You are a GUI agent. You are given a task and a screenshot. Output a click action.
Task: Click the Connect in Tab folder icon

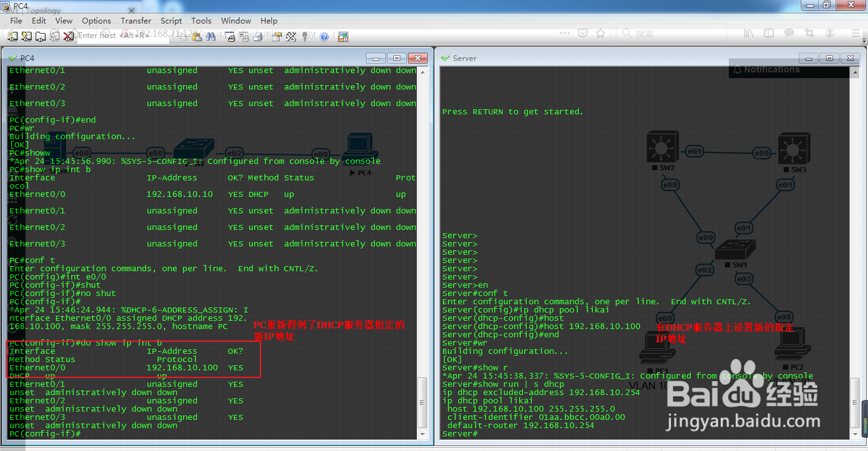coord(40,36)
